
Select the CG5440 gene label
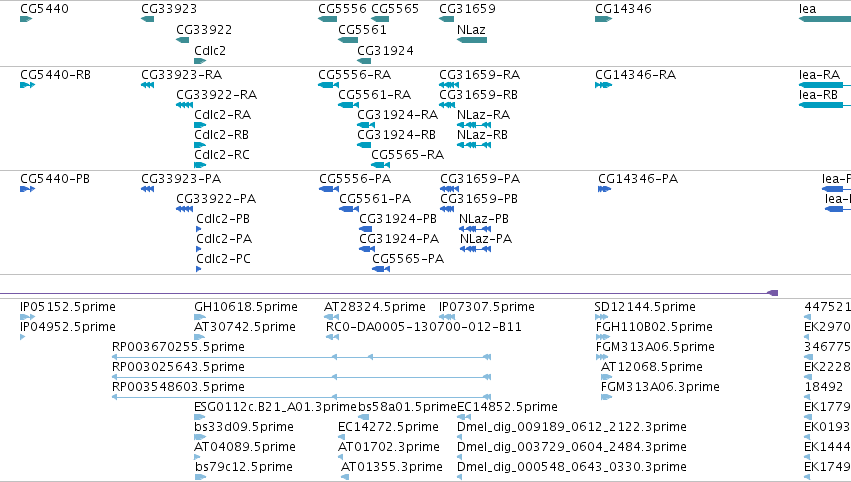coord(45,9)
